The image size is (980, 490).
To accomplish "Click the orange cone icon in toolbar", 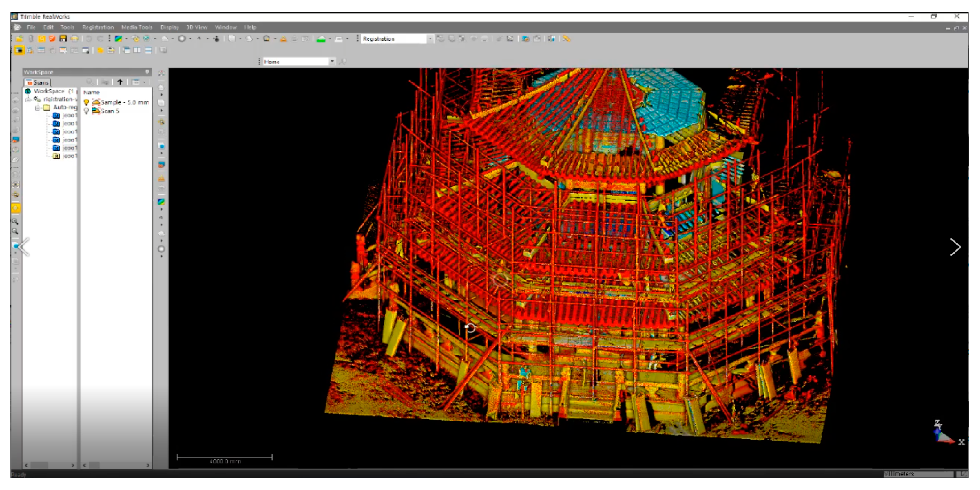I will click(x=283, y=38).
